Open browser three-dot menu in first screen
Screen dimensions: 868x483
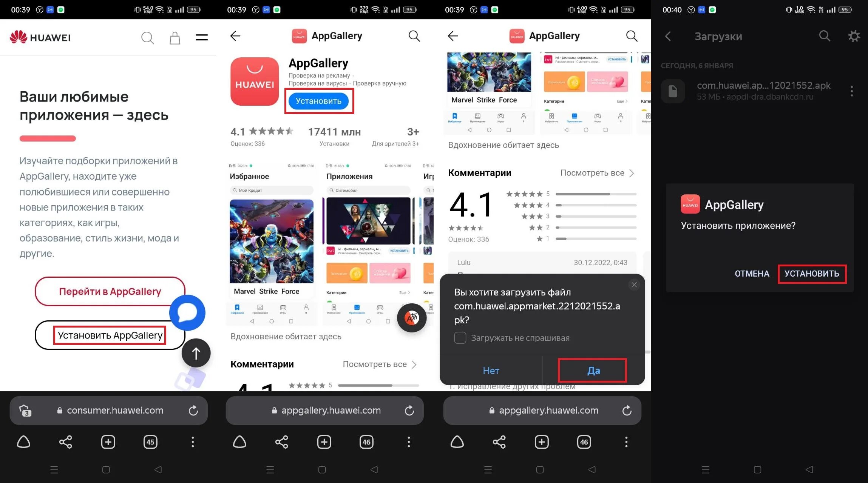tap(193, 442)
